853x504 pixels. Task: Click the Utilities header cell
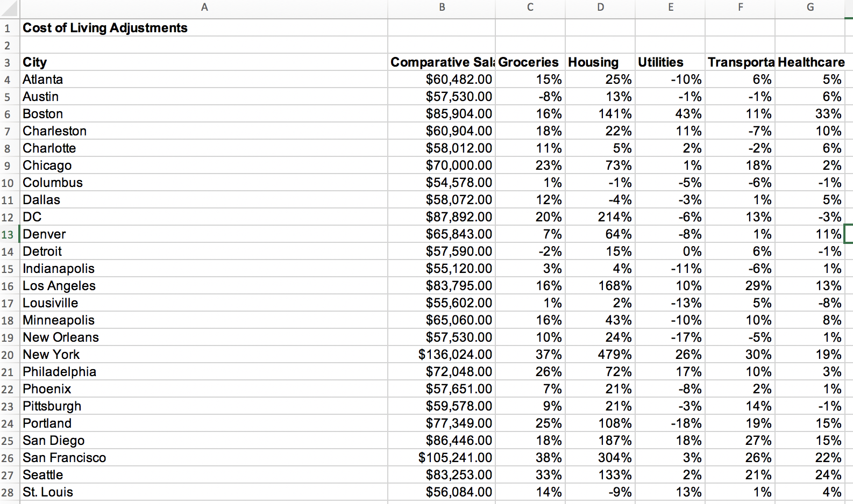click(670, 62)
